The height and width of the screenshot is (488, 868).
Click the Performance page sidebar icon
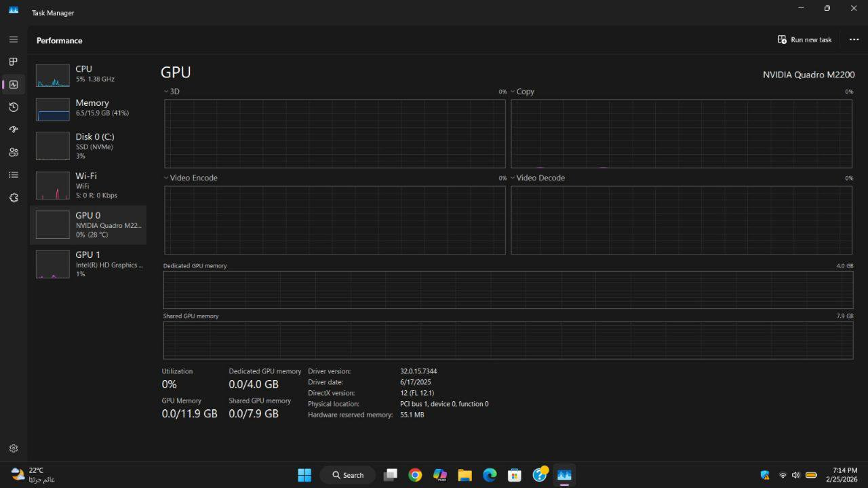click(13, 85)
